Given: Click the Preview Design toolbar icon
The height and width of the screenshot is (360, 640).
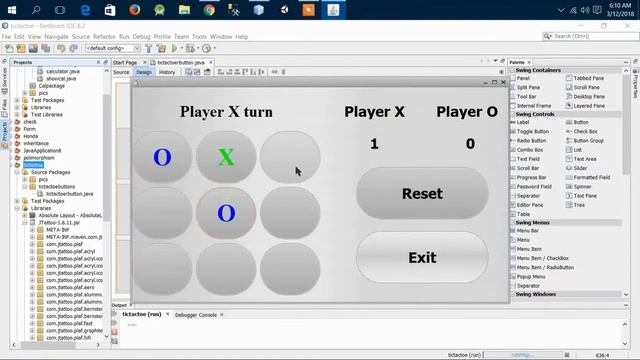Looking at the screenshot, I should point(207,72).
